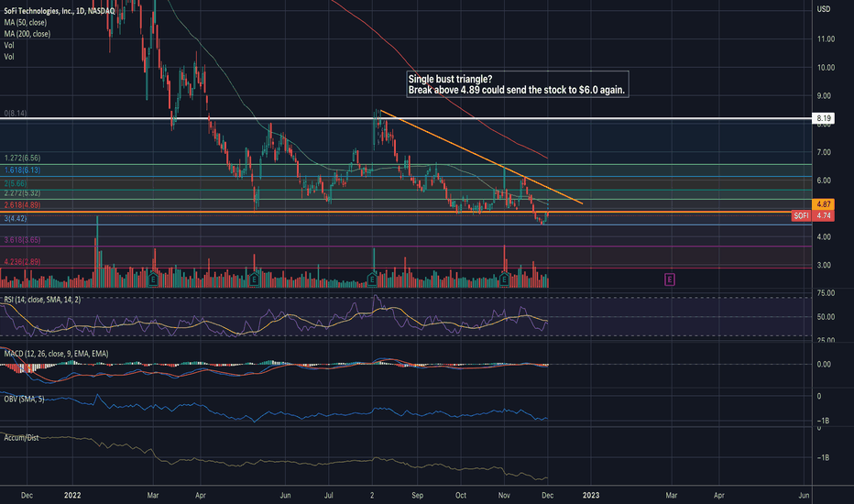Select the white 8.19 price label
The image size is (854, 504).
tap(823, 118)
